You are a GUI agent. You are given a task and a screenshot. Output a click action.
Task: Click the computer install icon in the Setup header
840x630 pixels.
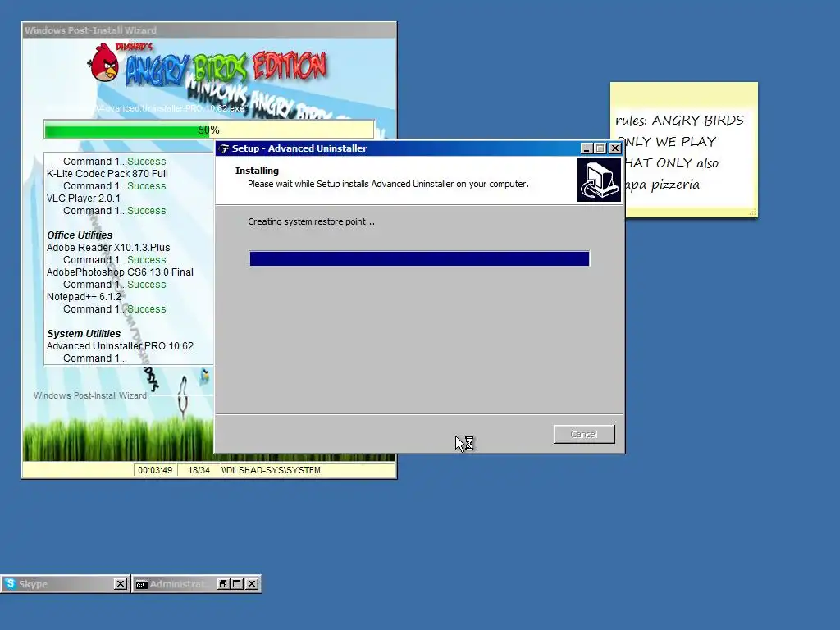[598, 180]
